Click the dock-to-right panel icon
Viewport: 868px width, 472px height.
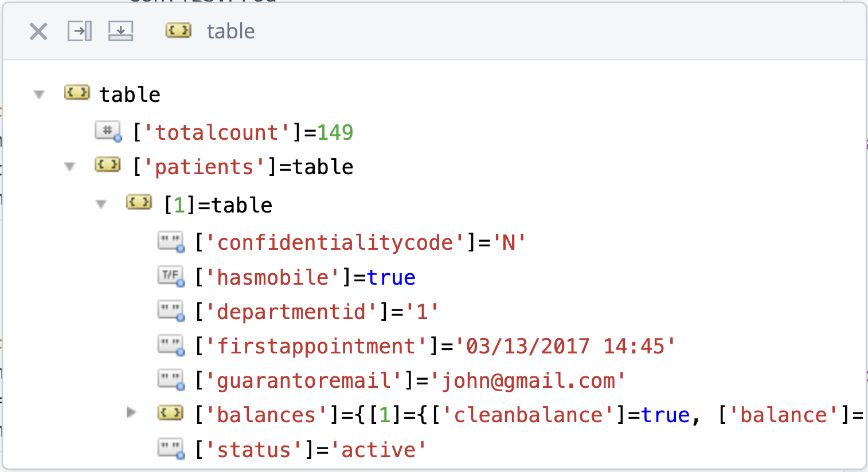[80, 31]
